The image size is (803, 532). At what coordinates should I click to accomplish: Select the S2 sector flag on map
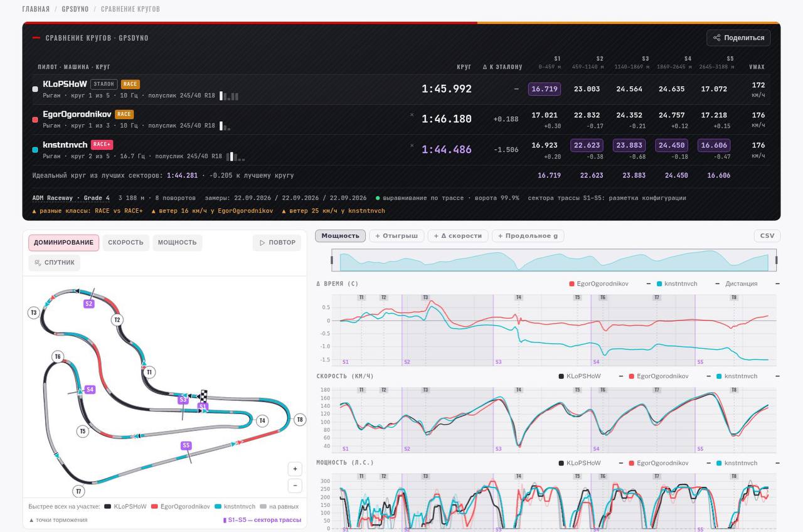[88, 304]
